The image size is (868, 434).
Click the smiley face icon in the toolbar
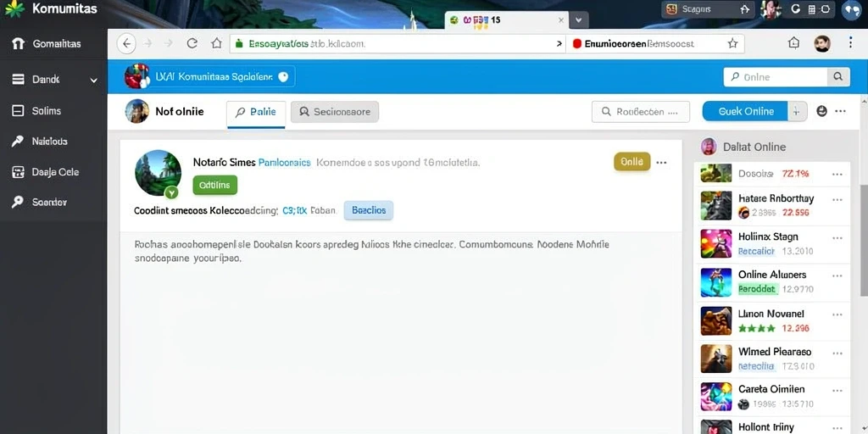pyautogui.click(x=821, y=111)
